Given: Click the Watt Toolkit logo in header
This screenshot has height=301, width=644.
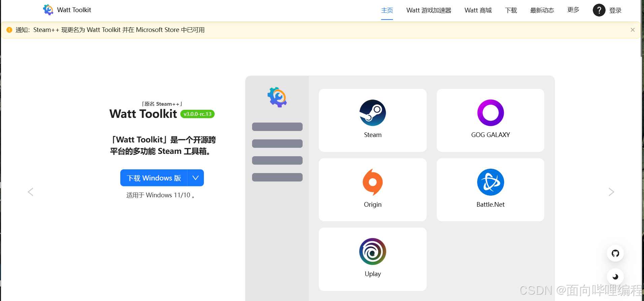Looking at the screenshot, I should (x=48, y=10).
